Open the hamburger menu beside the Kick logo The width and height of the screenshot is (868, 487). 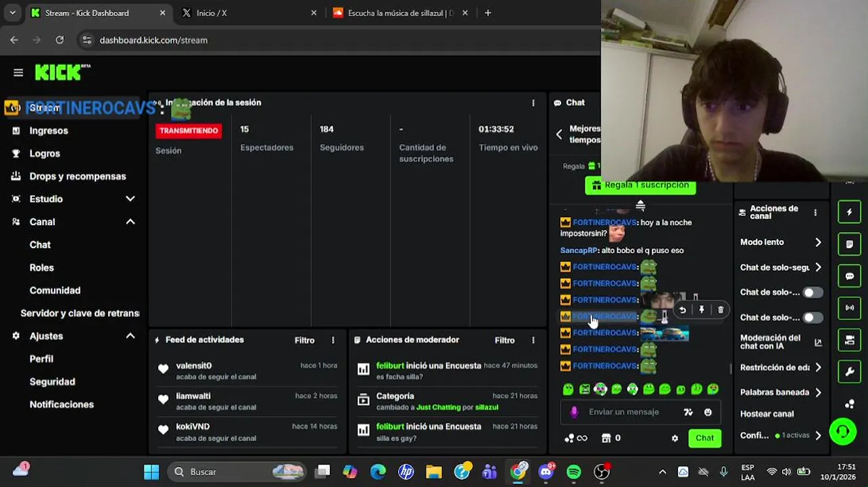[18, 72]
